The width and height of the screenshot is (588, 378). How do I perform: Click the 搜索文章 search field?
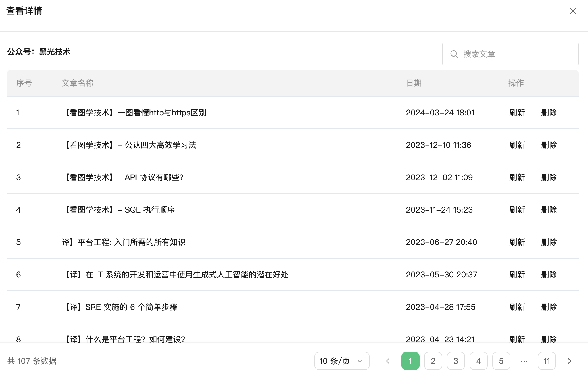[x=510, y=54]
